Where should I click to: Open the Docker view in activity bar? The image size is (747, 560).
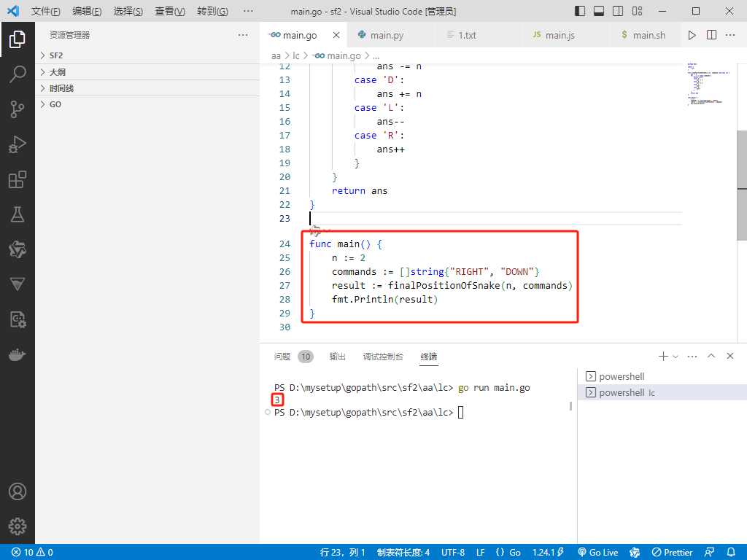(x=18, y=355)
